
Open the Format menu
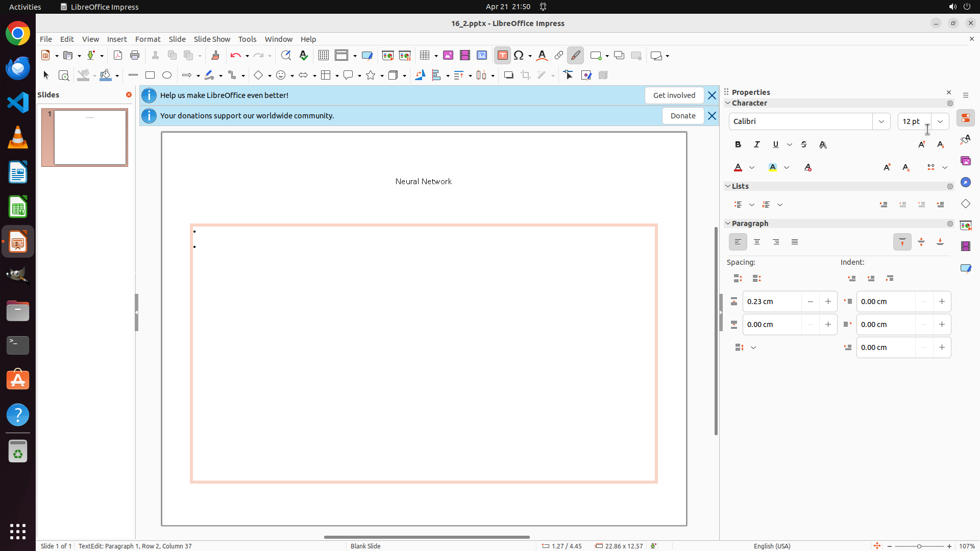148,39
